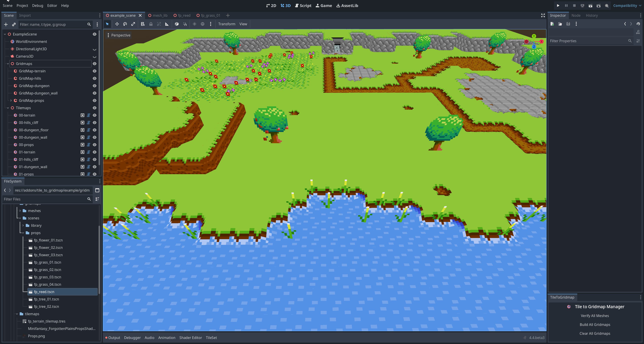Open the Project menu
This screenshot has height=344, width=644.
tap(22, 6)
